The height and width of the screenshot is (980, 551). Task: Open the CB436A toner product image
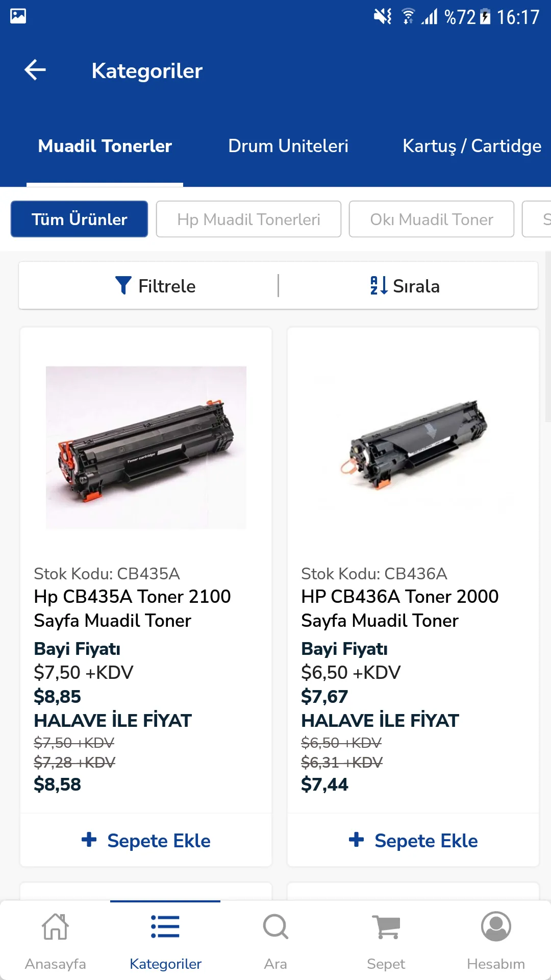[x=413, y=445]
